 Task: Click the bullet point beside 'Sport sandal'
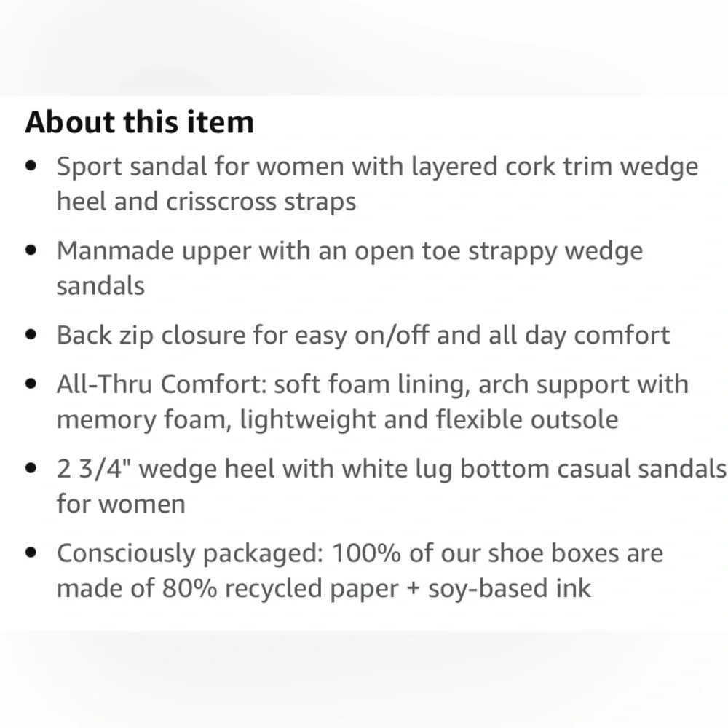[x=31, y=166]
